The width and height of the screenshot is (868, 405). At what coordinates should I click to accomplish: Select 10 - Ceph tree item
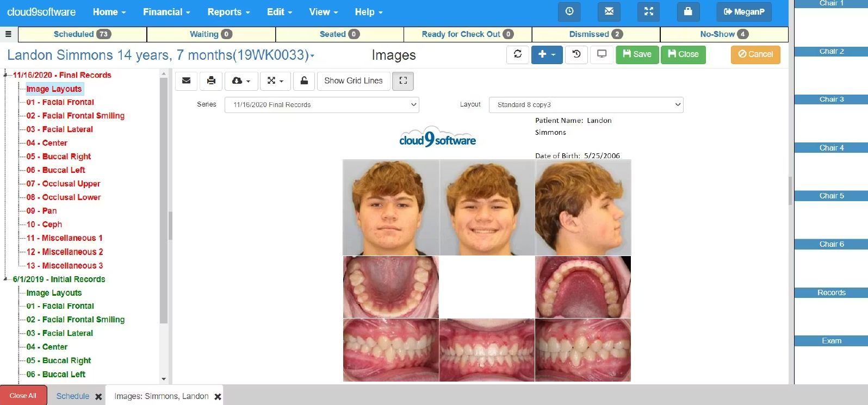pyautogui.click(x=44, y=225)
